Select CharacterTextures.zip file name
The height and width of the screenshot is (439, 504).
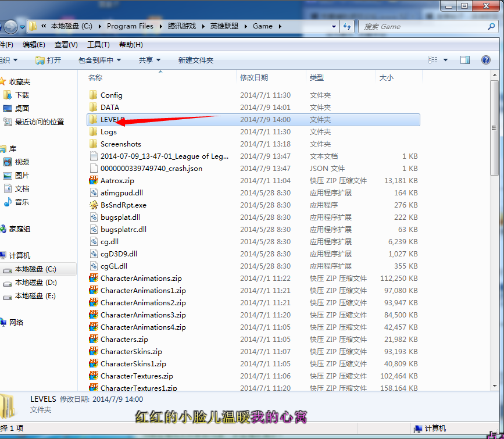[137, 376]
